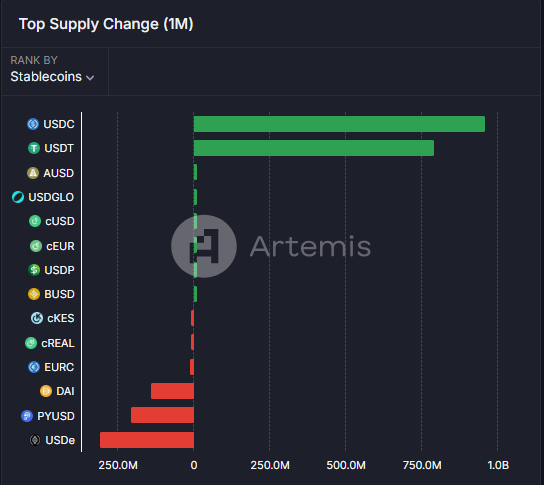Click the cKES coin icon
544x485 pixels.
37,318
